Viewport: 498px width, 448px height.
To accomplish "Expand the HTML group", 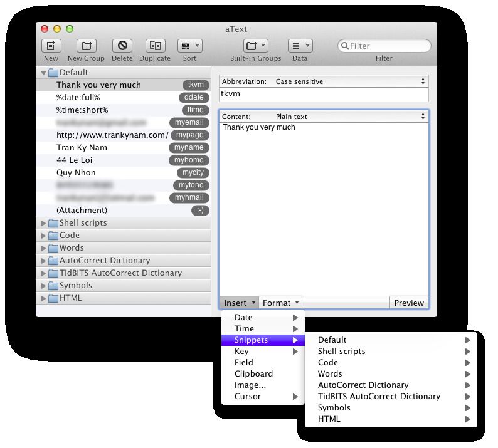I will click(44, 298).
